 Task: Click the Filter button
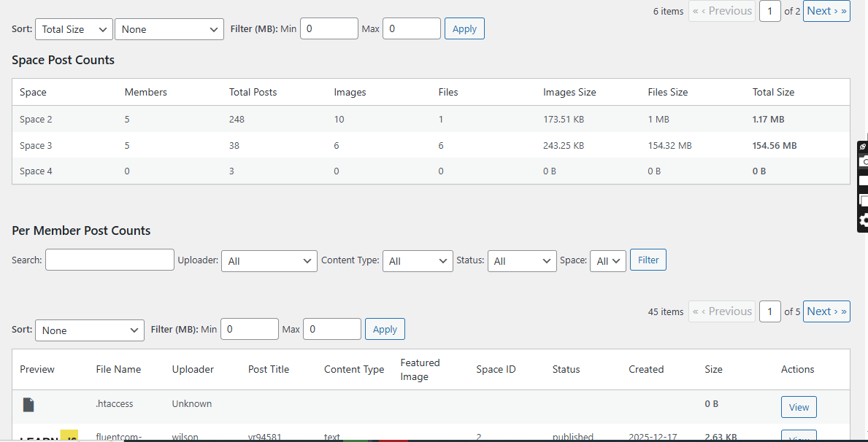coord(648,260)
